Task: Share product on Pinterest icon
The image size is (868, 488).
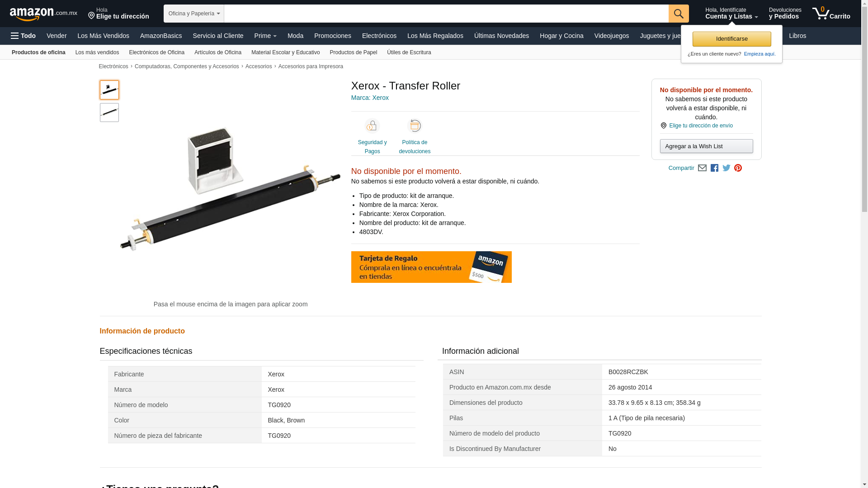Action: pos(738,168)
